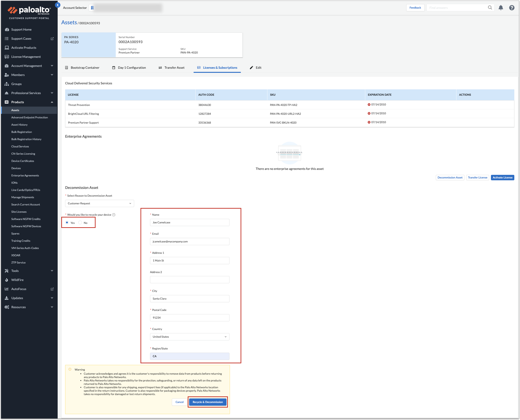Image resolution: width=520 pixels, height=420 pixels.
Task: Click the notification bell icon
Action: (x=501, y=8)
